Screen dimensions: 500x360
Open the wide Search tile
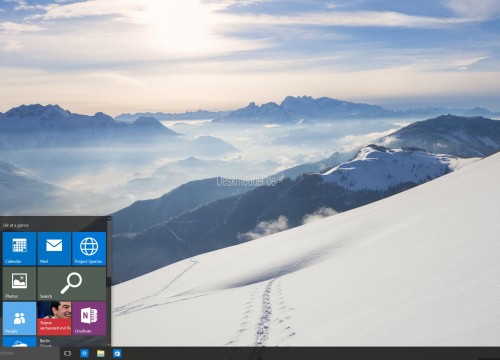pos(72,283)
